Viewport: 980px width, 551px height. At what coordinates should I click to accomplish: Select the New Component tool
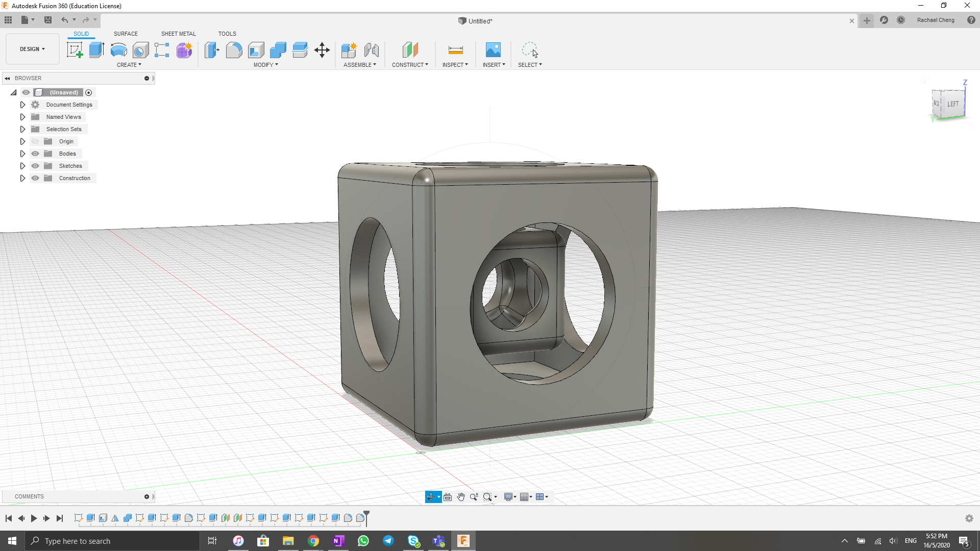[349, 50]
